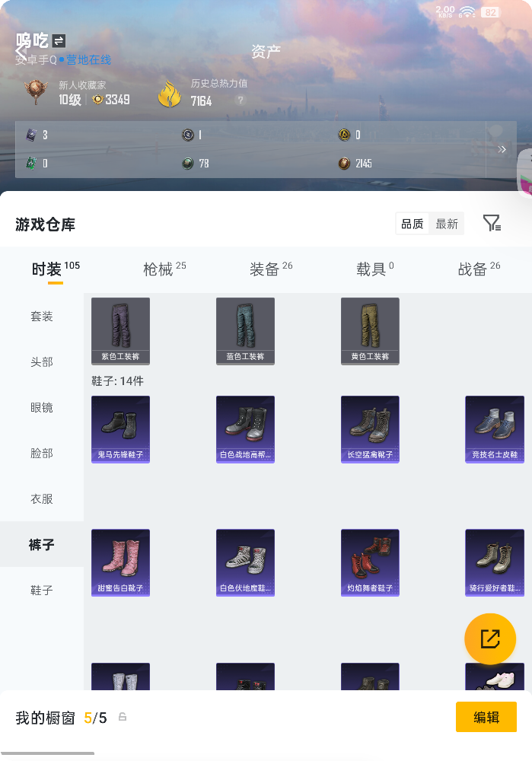The height and width of the screenshot is (761, 532).
Task: Open the 白色伏地魔鞋 sneakers item
Action: [x=245, y=562]
